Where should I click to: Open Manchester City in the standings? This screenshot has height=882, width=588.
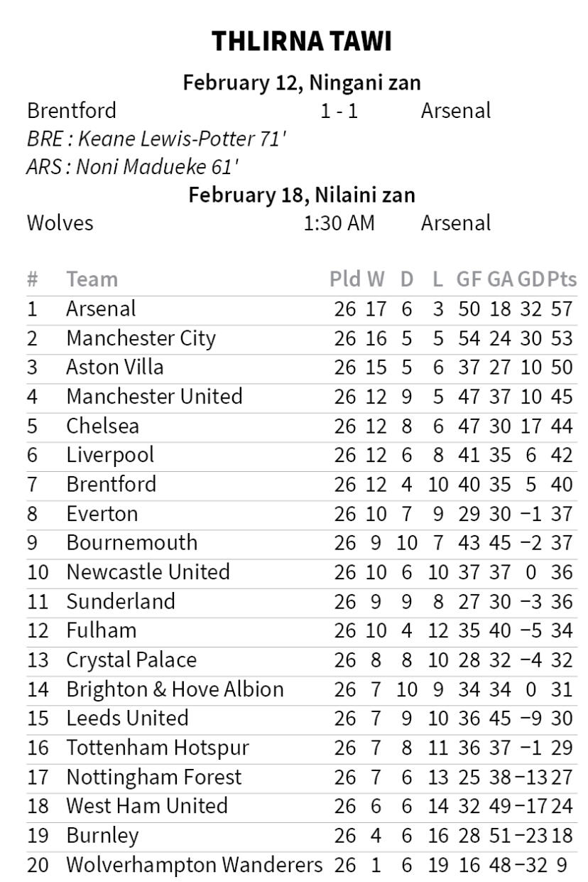click(141, 338)
